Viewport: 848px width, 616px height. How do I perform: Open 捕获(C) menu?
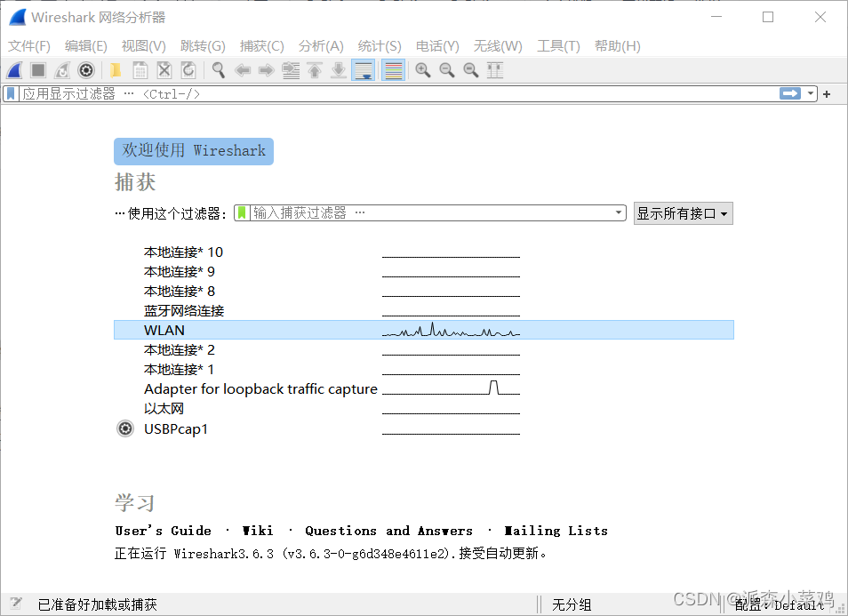coord(261,46)
